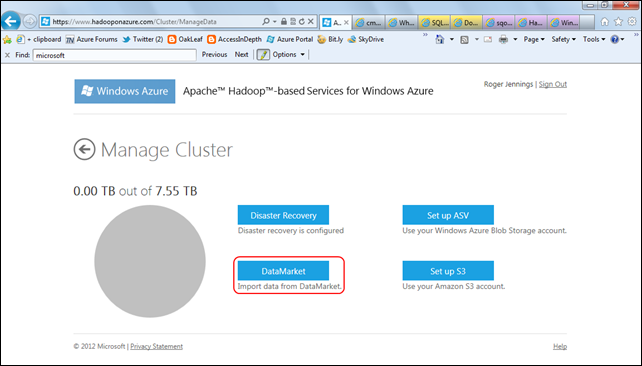Click the Help link in footer
642x366 pixels.
pyautogui.click(x=560, y=346)
